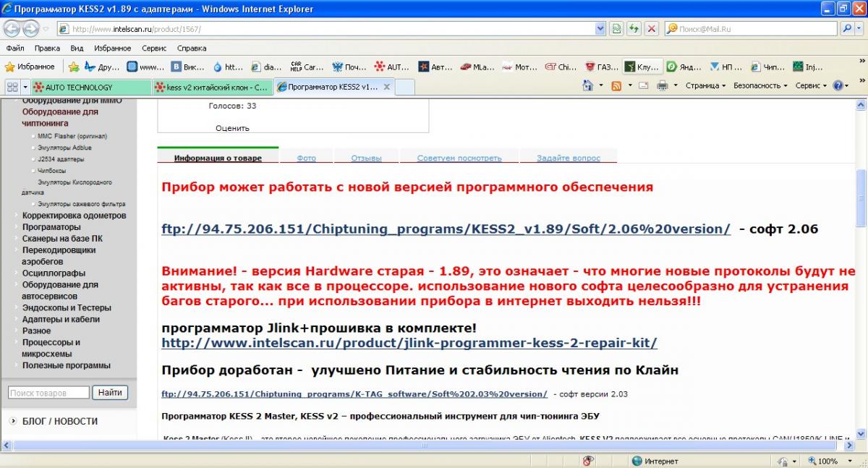Open the 'Мот...' favorites bar bookmark
The width and height of the screenshot is (868, 468).
point(519,67)
